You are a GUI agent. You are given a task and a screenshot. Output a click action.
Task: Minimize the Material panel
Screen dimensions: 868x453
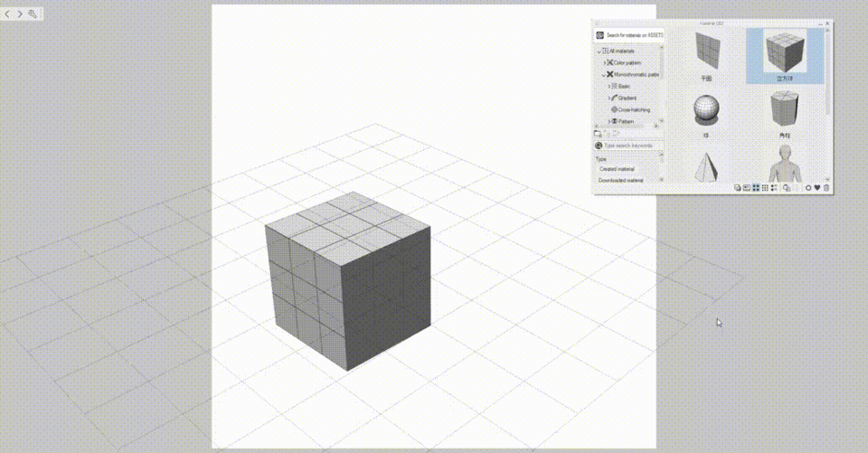pyautogui.click(x=821, y=24)
